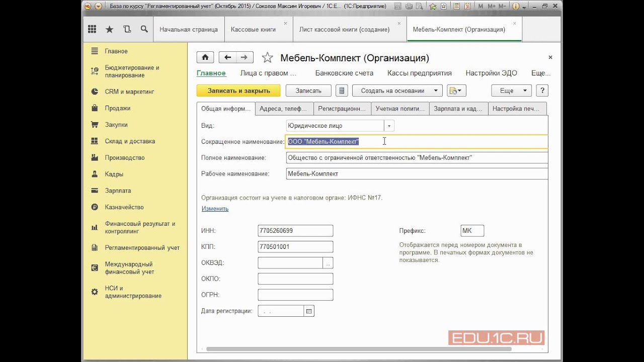Click the question mark help button
The image size is (644, 362).
542,90
